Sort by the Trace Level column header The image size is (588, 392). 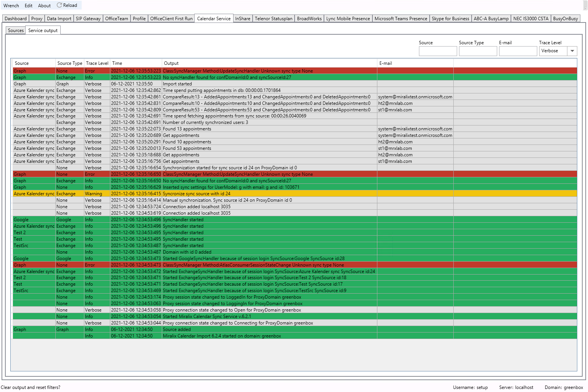(97, 63)
